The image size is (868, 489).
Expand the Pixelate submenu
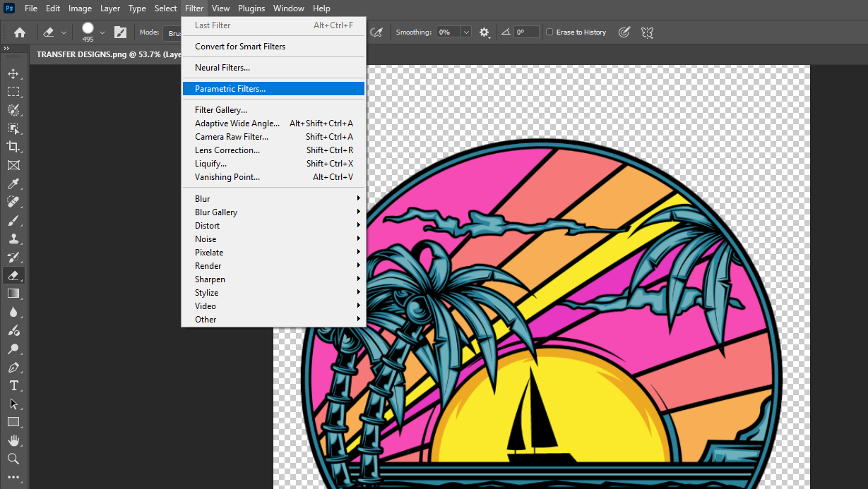tap(273, 252)
